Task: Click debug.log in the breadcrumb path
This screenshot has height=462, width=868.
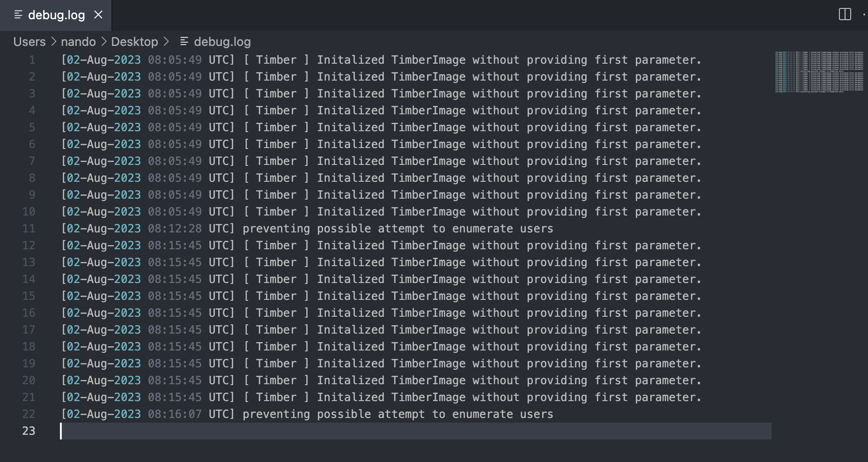Action: pos(222,42)
